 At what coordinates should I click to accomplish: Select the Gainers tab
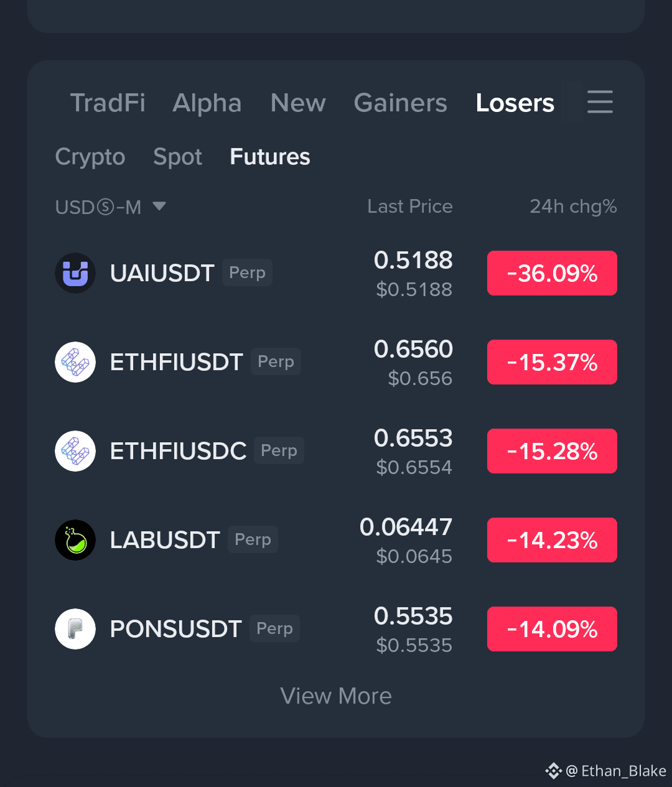pyautogui.click(x=400, y=103)
